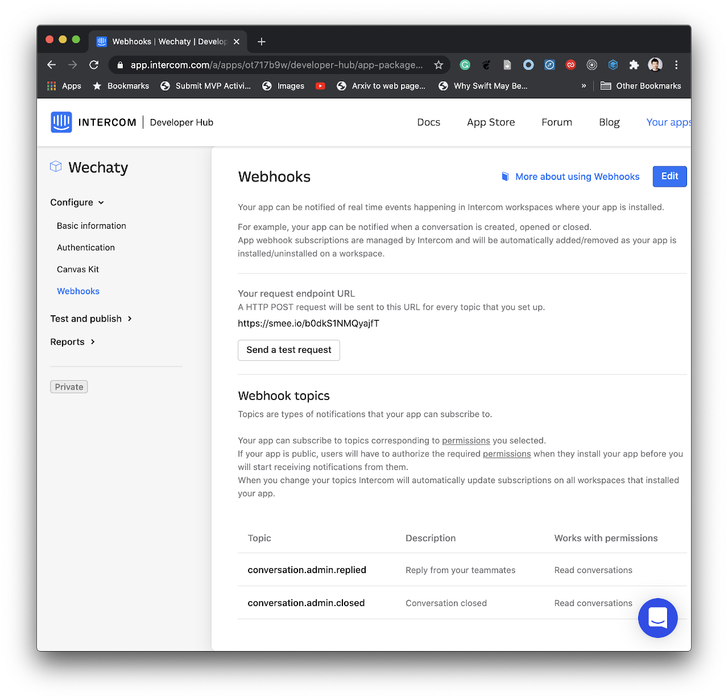The image size is (728, 700).
Task: Click the first permissions link
Action: (x=466, y=440)
